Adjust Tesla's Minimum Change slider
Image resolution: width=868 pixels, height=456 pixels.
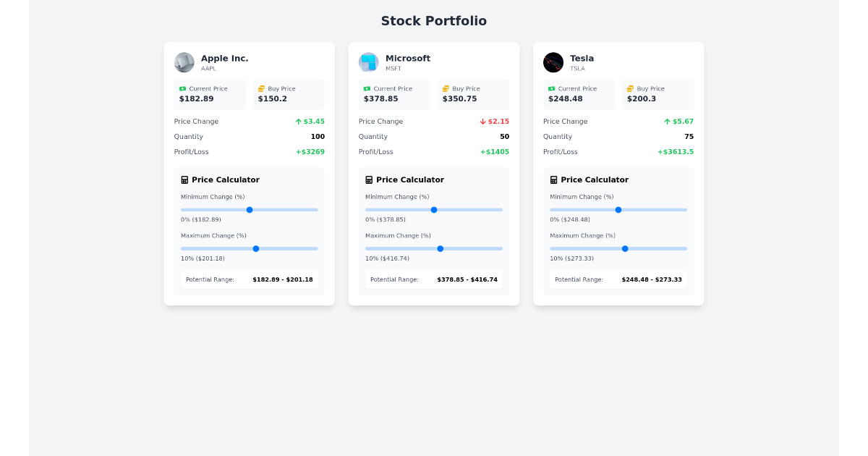618,209
